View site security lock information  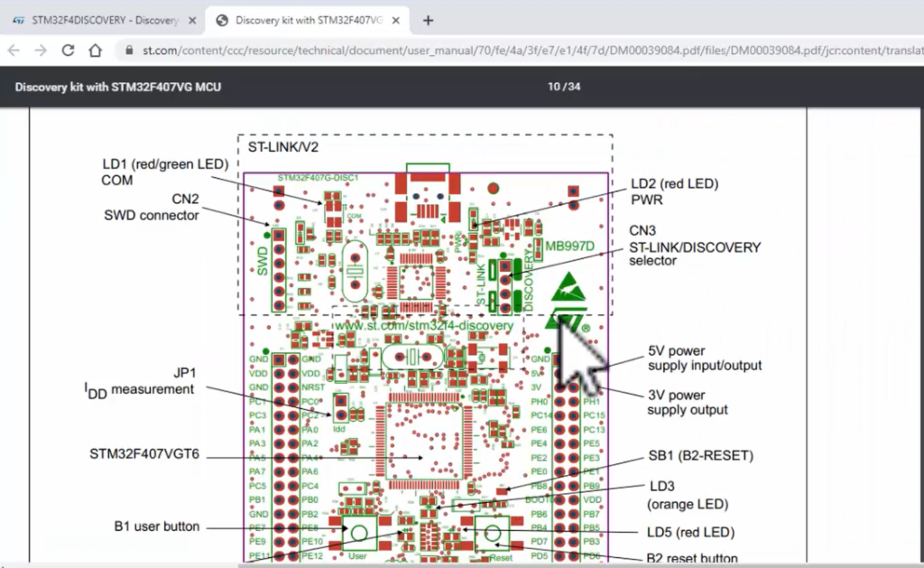[129, 51]
